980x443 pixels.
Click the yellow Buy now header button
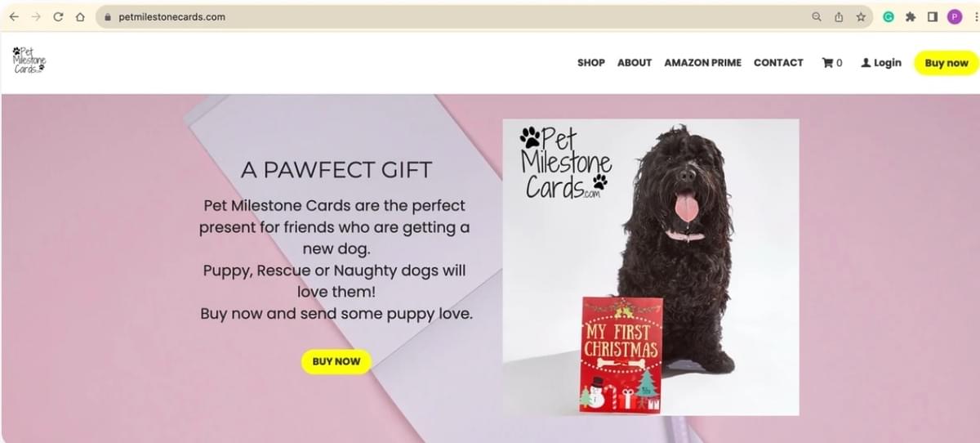click(947, 63)
